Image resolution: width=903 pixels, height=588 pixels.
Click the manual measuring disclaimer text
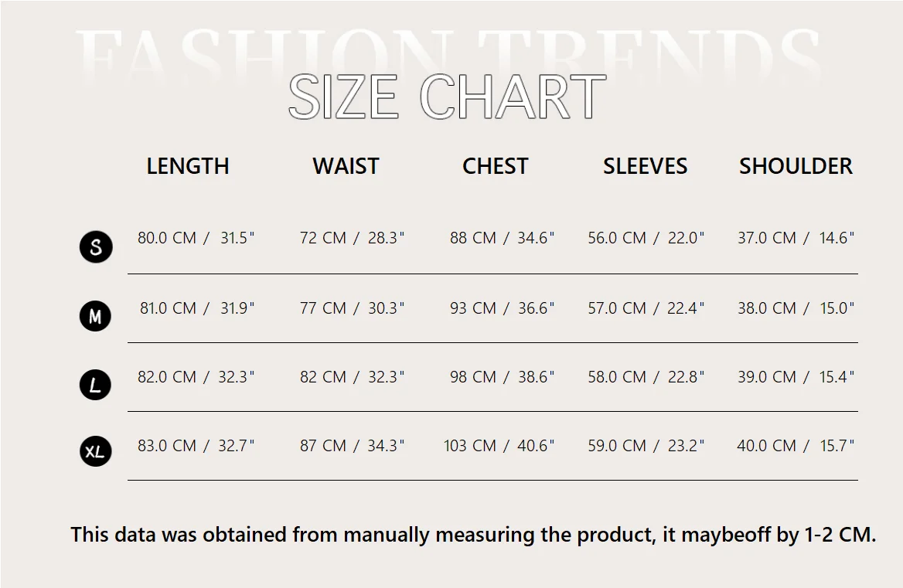473,535
